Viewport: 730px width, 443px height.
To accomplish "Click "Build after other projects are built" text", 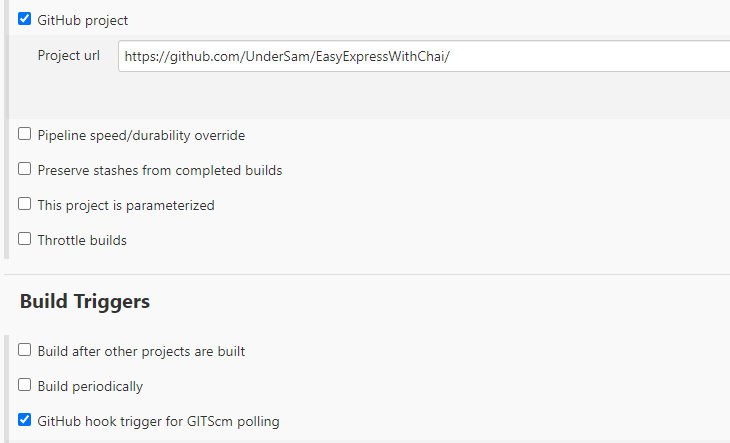I will point(141,351).
